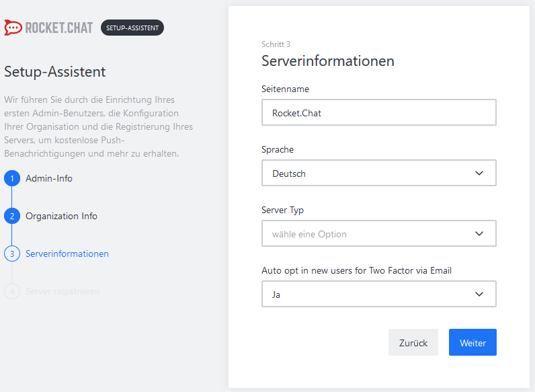Expand the Sprache dropdown chevron arrow
Image resolution: width=535 pixels, height=392 pixels.
point(479,173)
